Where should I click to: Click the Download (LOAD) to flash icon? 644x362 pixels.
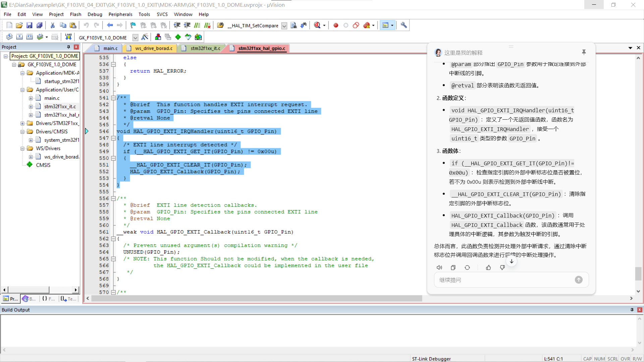point(68,37)
